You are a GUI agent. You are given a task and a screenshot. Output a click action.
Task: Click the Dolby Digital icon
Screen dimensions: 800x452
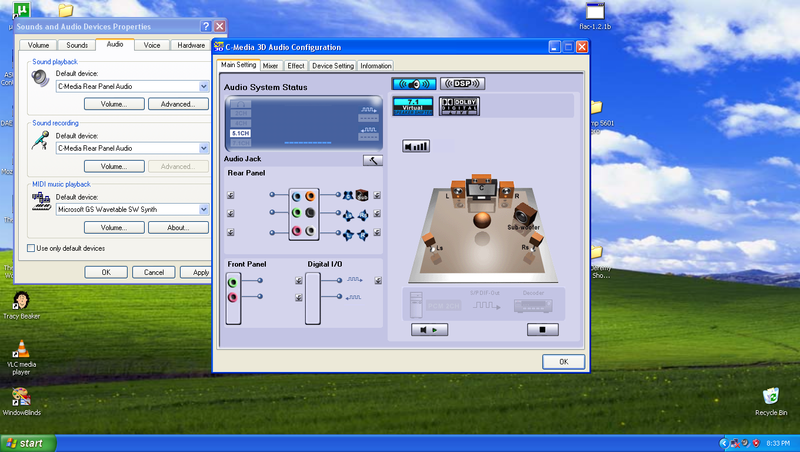tap(459, 106)
